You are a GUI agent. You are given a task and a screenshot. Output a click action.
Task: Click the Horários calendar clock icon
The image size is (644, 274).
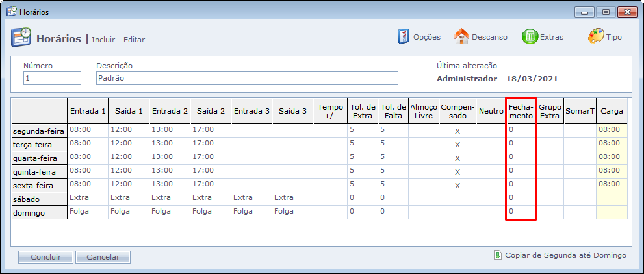click(x=21, y=38)
